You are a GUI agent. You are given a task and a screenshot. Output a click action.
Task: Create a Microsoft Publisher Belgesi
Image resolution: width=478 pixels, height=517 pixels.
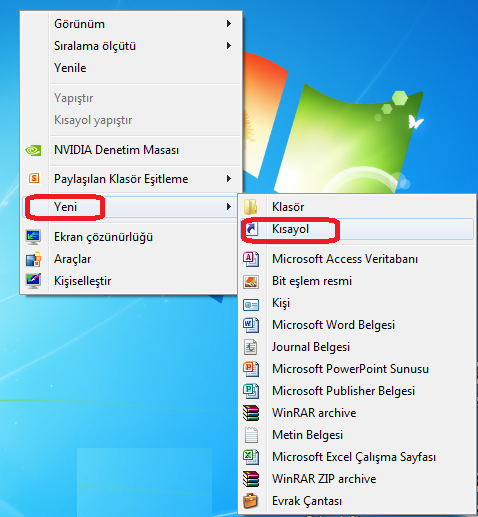pyautogui.click(x=357, y=391)
